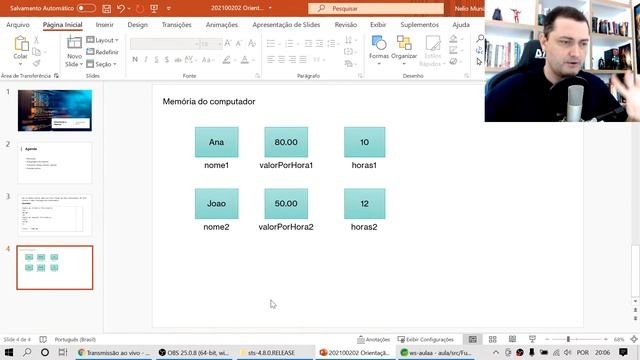This screenshot has width=640, height=360.
Task: Toggle italic formatting
Action: [146, 60]
